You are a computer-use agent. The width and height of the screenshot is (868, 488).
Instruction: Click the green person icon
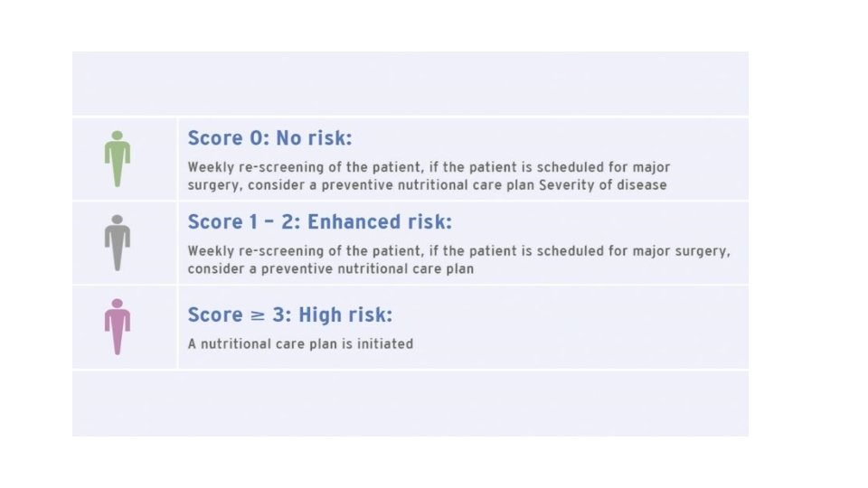coord(117,159)
